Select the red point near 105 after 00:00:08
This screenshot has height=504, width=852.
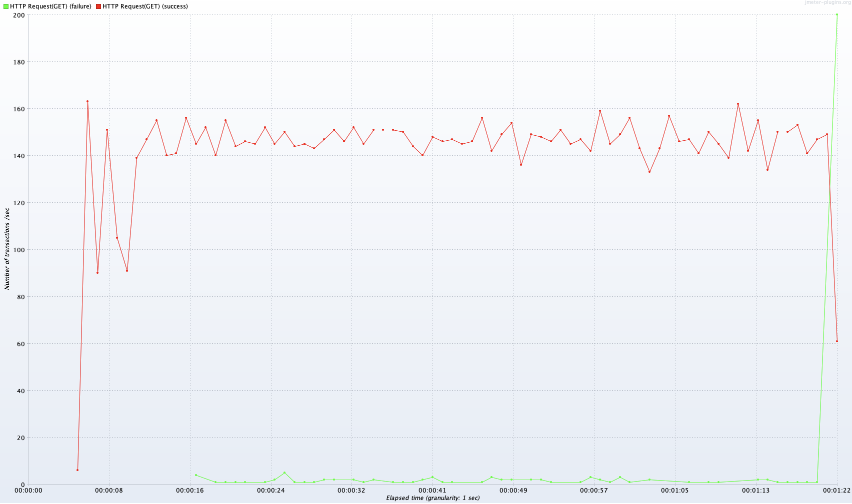tap(117, 238)
